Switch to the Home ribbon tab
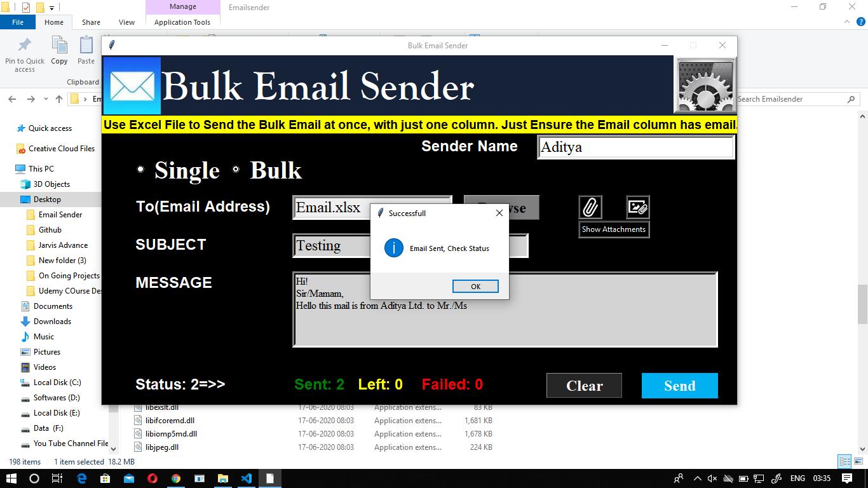Image resolution: width=868 pixels, height=488 pixels. 54,22
